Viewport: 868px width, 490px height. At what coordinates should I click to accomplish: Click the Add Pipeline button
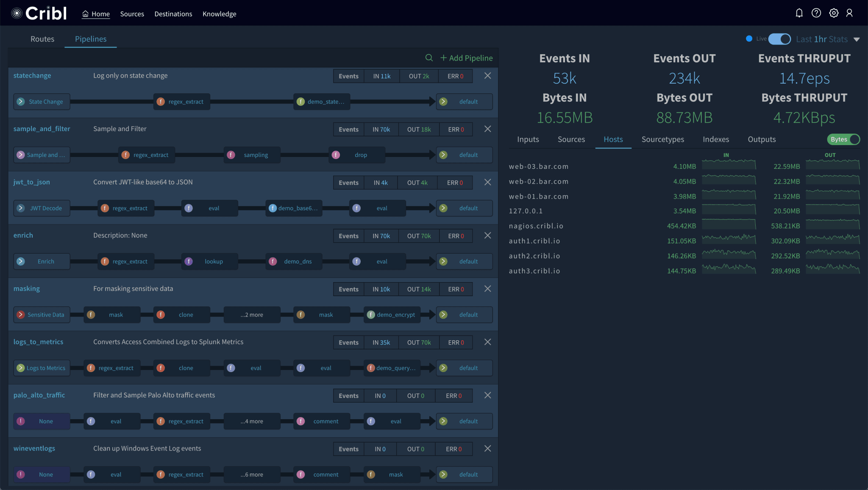coord(466,58)
